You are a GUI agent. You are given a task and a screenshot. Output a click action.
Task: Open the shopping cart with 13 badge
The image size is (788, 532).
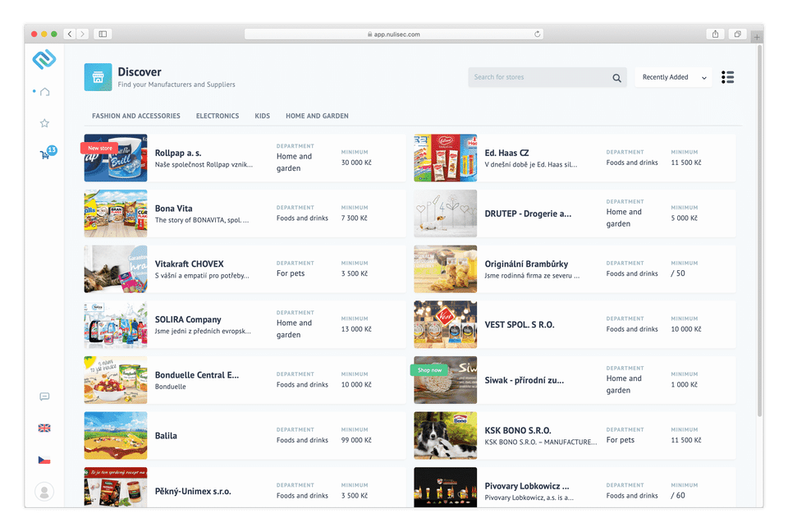point(48,153)
